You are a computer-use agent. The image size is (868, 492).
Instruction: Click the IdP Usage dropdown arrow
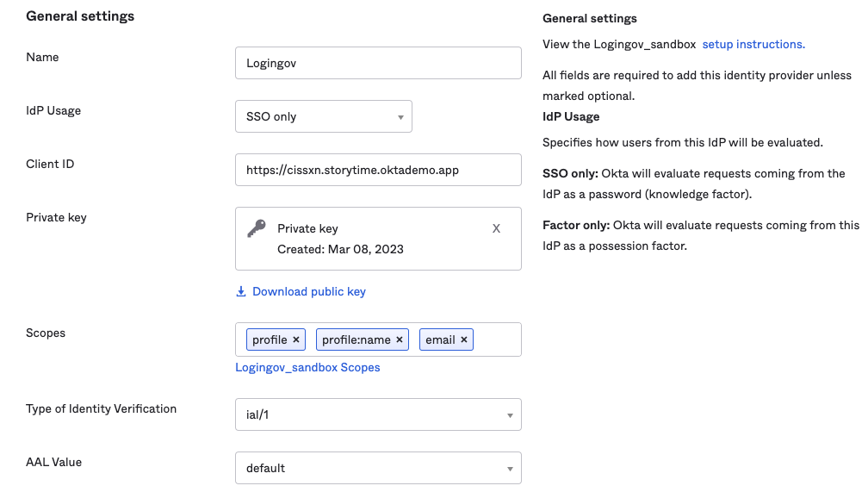tap(400, 117)
